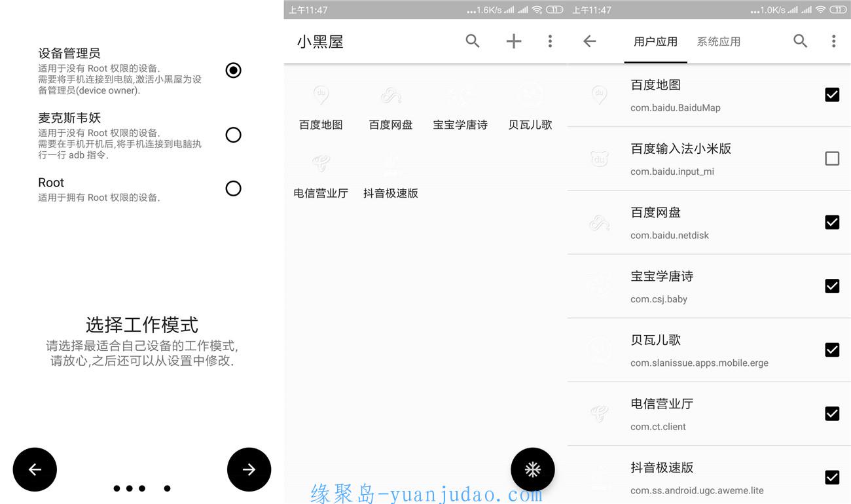Tap the 电信营业厅 list row icon
This screenshot has width=851, height=504.
[x=599, y=414]
